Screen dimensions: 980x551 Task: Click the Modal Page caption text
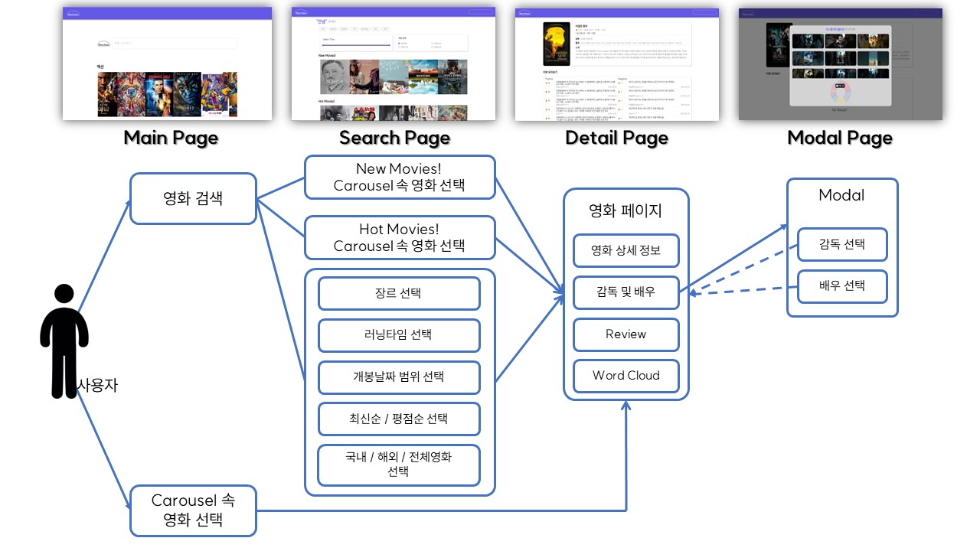840,138
